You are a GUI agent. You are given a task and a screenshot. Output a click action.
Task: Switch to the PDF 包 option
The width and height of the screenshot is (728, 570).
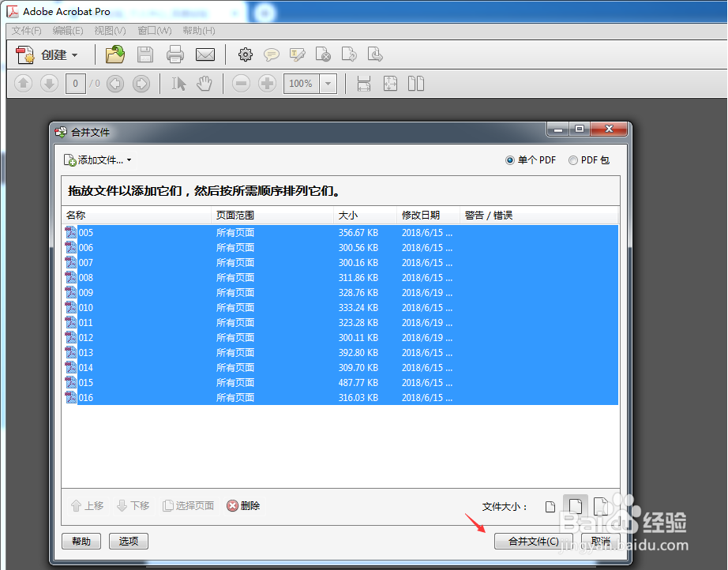point(572,159)
